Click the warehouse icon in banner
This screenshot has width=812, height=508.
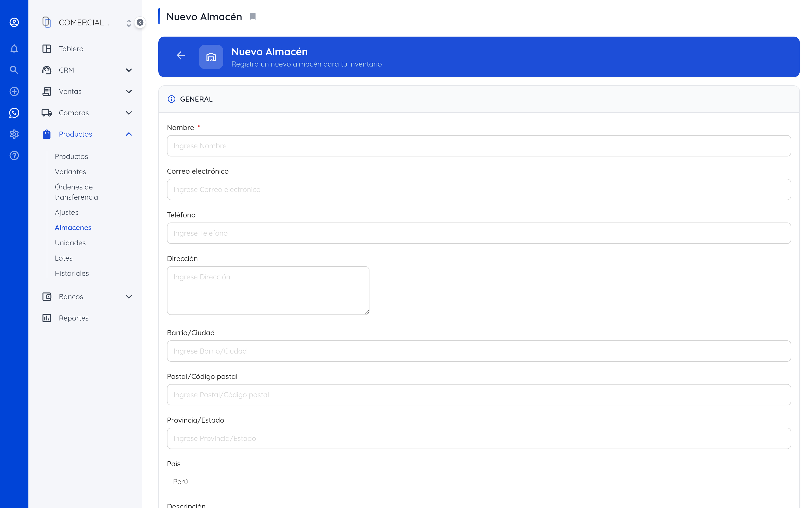click(x=211, y=57)
